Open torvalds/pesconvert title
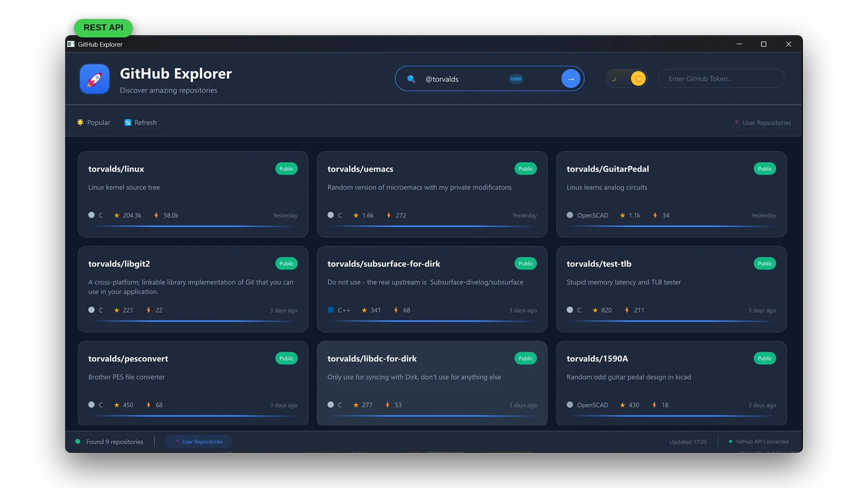The height and width of the screenshot is (488, 868). (128, 359)
